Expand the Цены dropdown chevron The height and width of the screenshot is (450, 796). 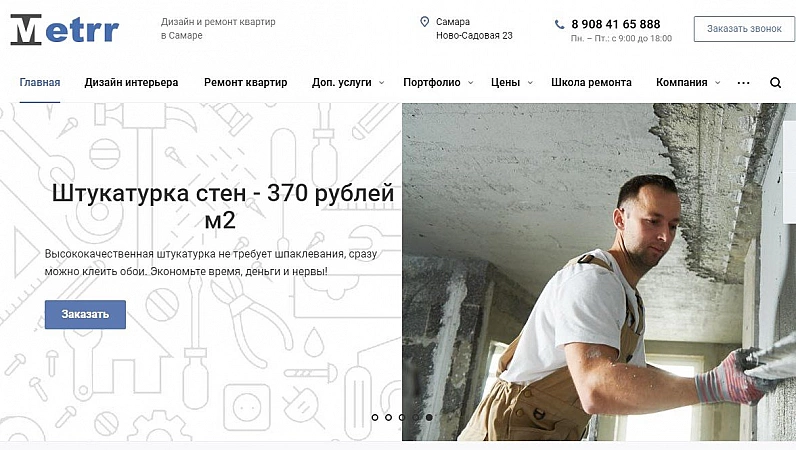(x=530, y=83)
